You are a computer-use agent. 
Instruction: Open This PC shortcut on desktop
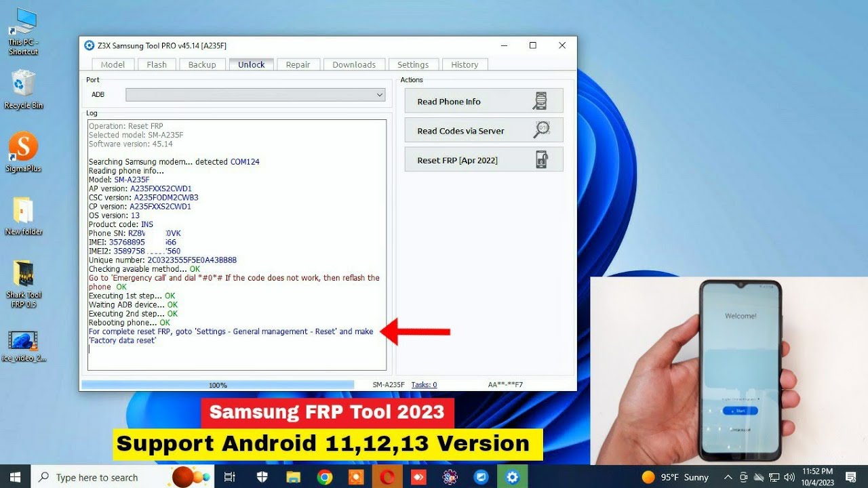(23, 31)
